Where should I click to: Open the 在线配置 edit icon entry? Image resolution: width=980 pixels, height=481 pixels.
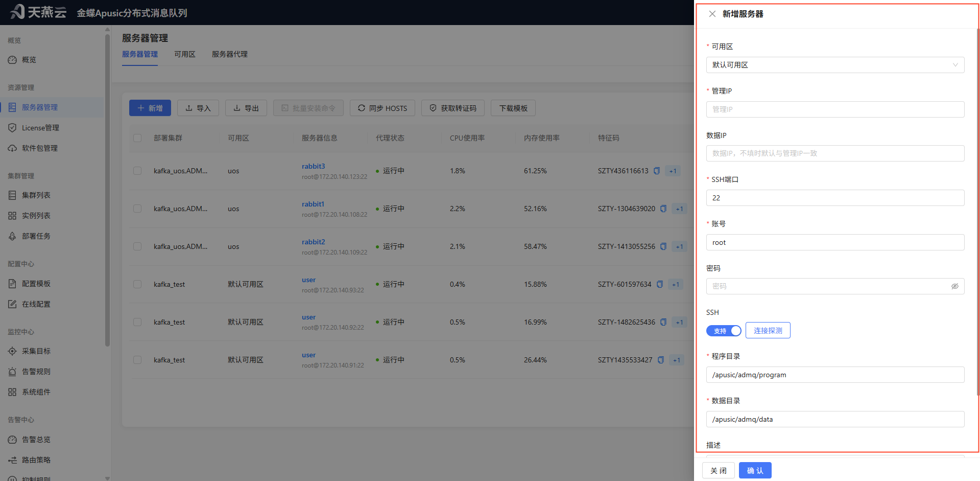12,304
